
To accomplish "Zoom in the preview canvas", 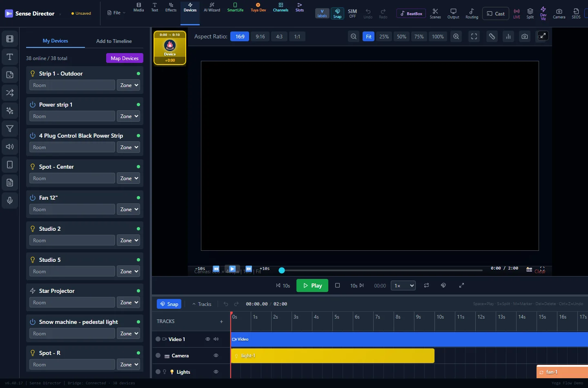I will [456, 36].
